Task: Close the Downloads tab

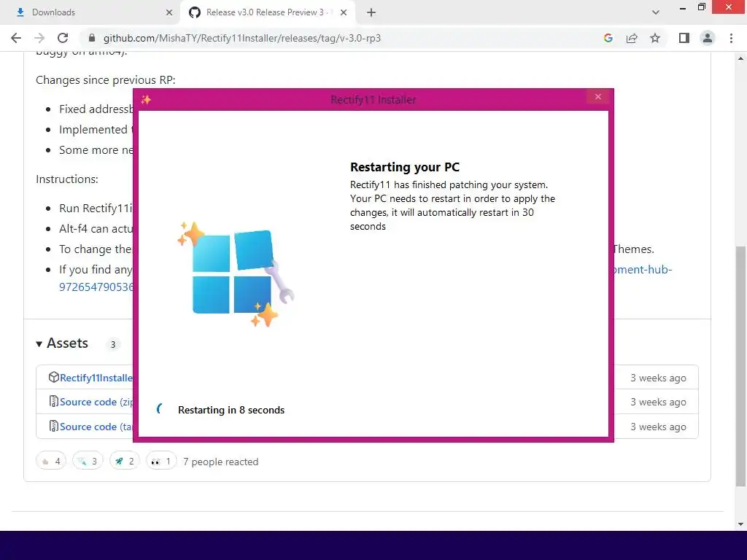Action: click(169, 12)
